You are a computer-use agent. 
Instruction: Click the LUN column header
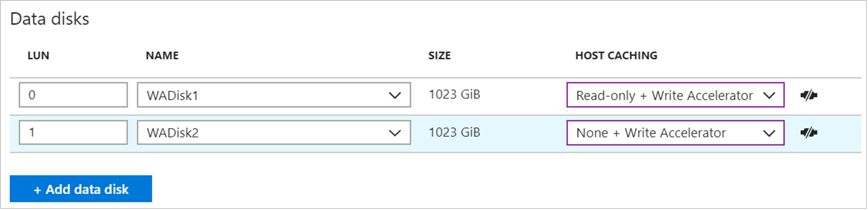pos(38,56)
